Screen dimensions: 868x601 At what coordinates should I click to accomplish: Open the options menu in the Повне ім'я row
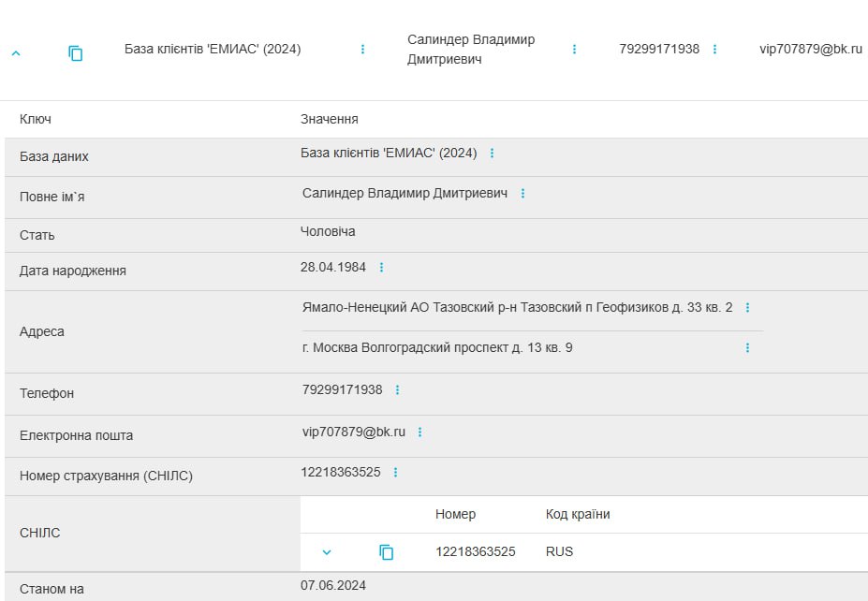pos(523,194)
